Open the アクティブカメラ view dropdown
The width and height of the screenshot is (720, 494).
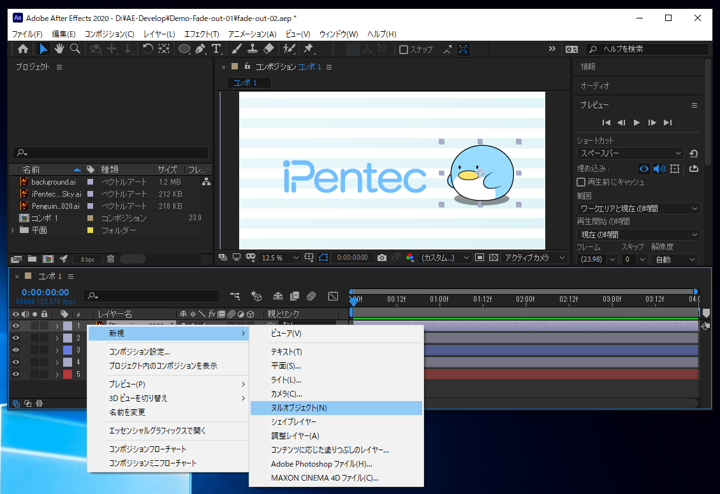[535, 258]
